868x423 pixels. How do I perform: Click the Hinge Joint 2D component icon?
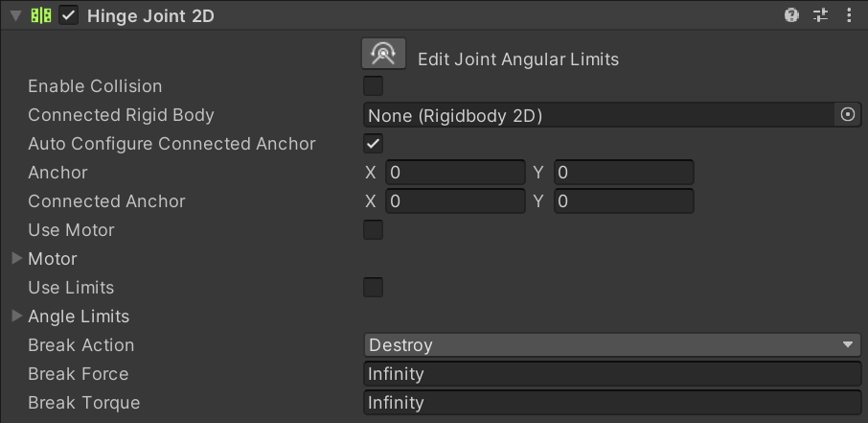click(41, 16)
